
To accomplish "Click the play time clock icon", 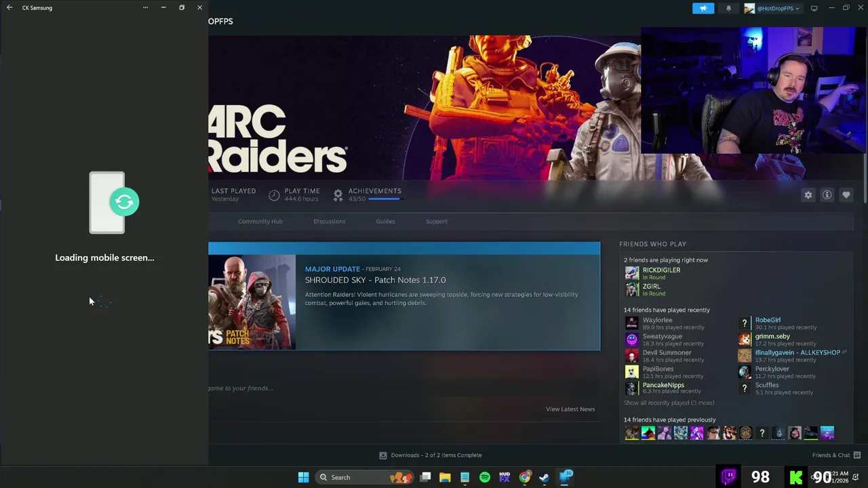I will [274, 195].
